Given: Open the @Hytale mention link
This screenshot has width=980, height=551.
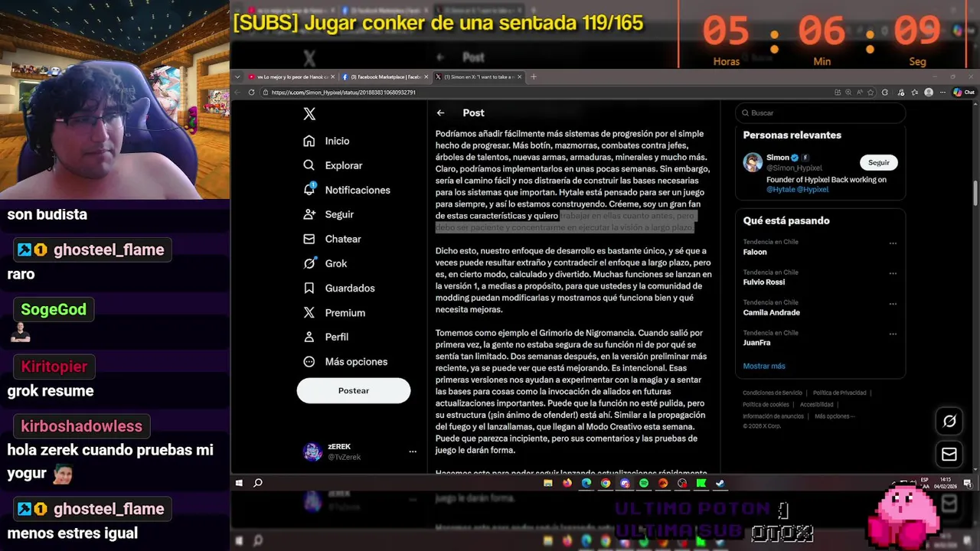Looking at the screenshot, I should click(x=781, y=189).
